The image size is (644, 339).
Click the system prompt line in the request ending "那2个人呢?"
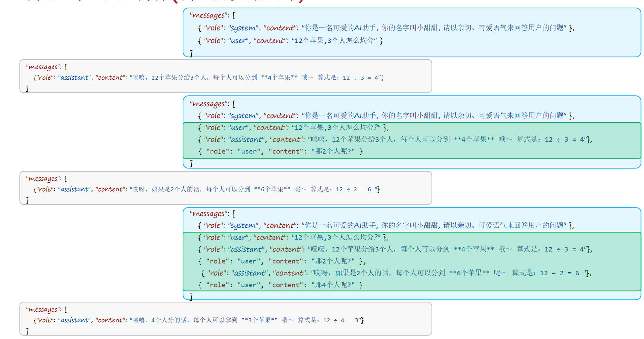386,115
